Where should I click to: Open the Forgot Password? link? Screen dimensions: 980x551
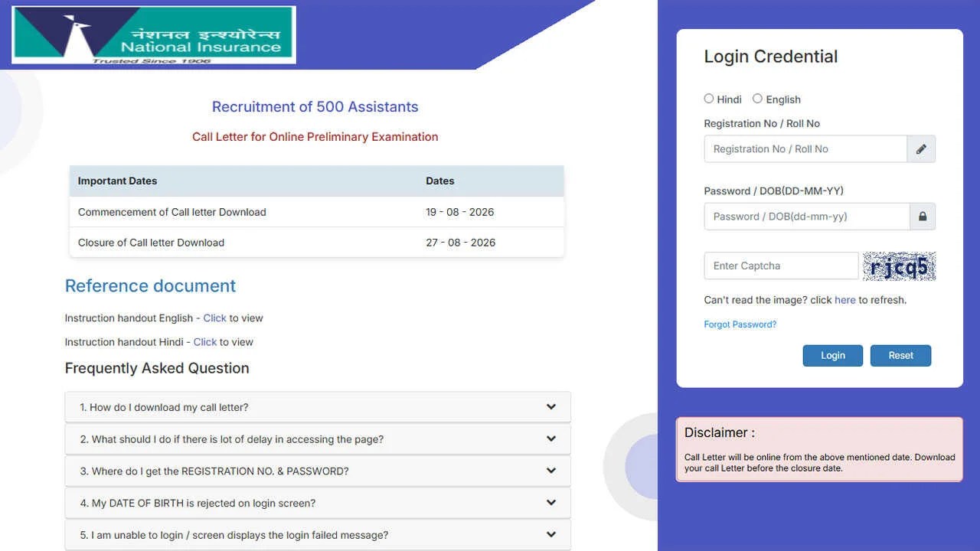[x=740, y=324]
